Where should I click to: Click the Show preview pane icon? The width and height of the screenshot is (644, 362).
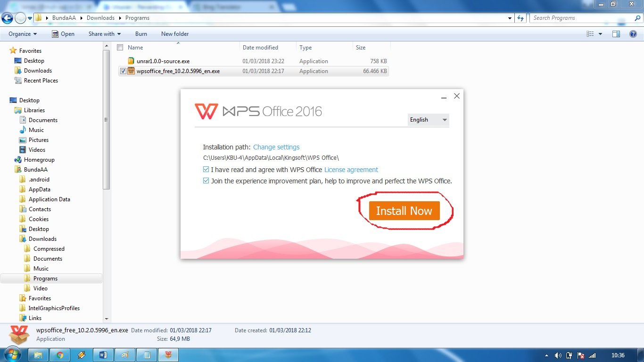(x=616, y=33)
